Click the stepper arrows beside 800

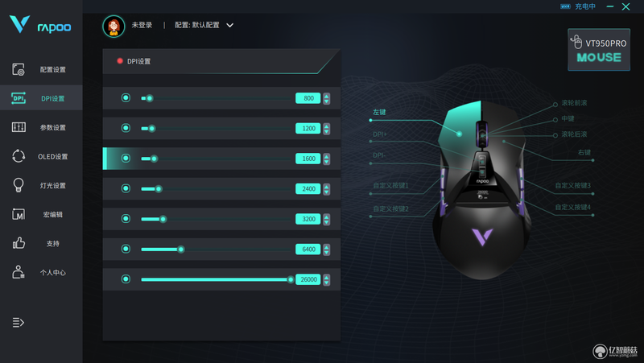[x=327, y=98]
